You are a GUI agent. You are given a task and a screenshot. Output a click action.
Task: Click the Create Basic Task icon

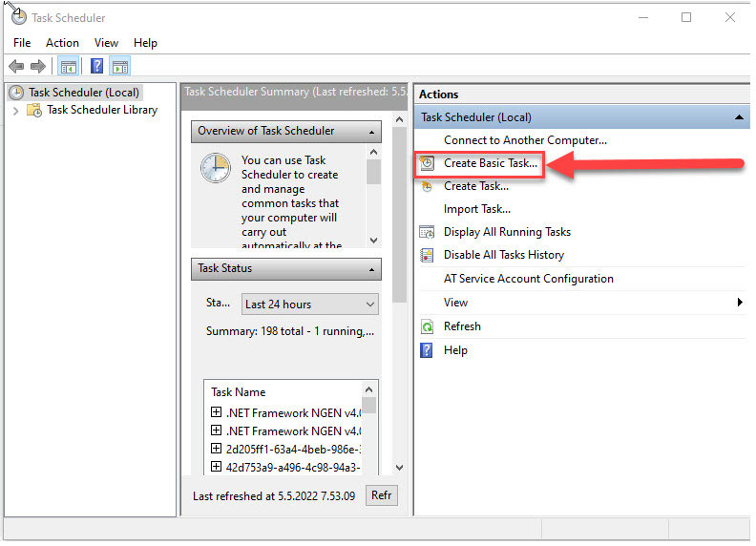coord(428,163)
